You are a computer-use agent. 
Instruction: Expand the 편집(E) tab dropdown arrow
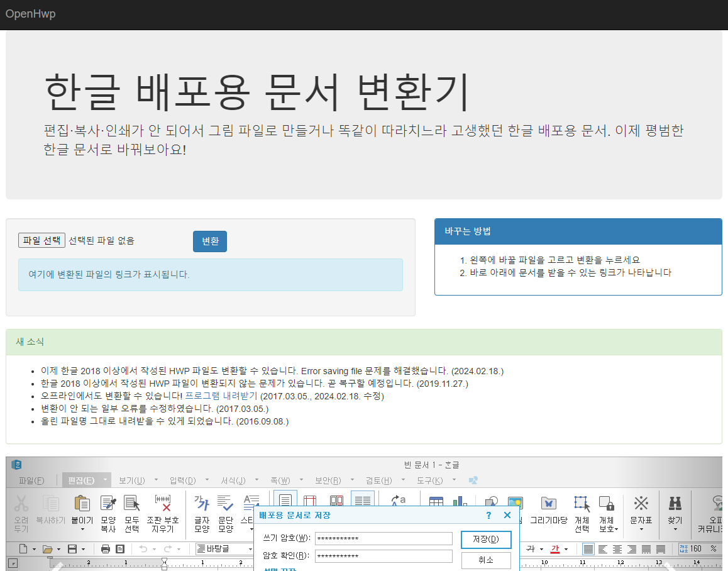pyautogui.click(x=106, y=479)
